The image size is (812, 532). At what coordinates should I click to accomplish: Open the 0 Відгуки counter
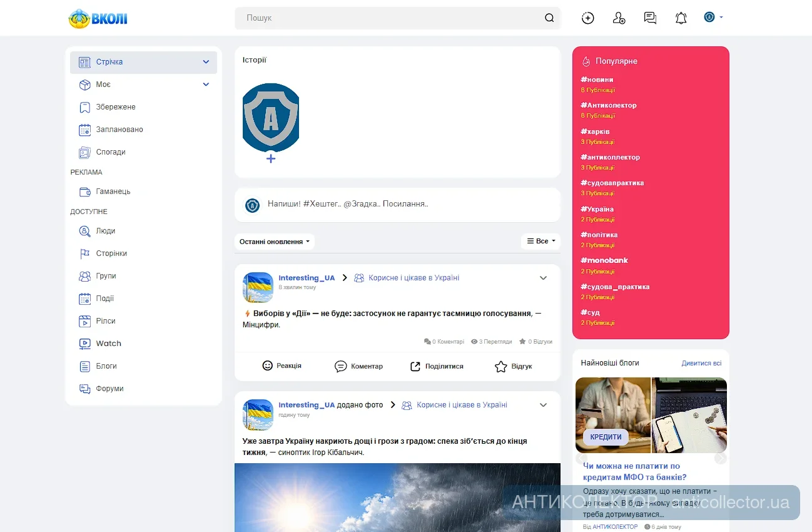coord(535,342)
